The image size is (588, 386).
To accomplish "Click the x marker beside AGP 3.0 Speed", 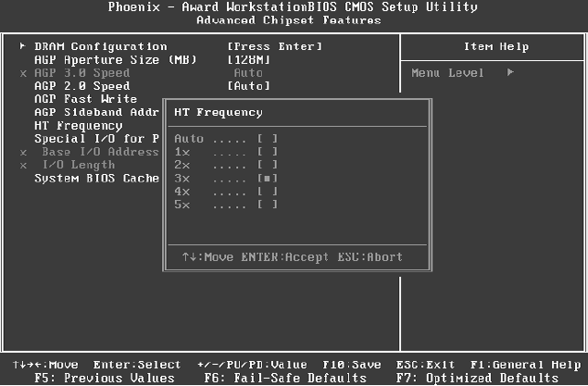I will (23, 73).
